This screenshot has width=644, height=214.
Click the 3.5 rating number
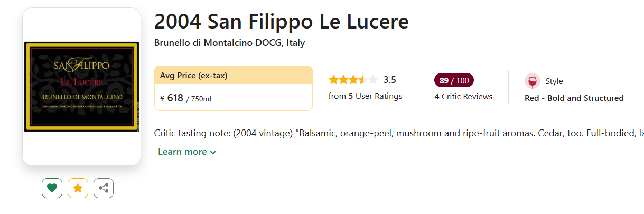[389, 80]
